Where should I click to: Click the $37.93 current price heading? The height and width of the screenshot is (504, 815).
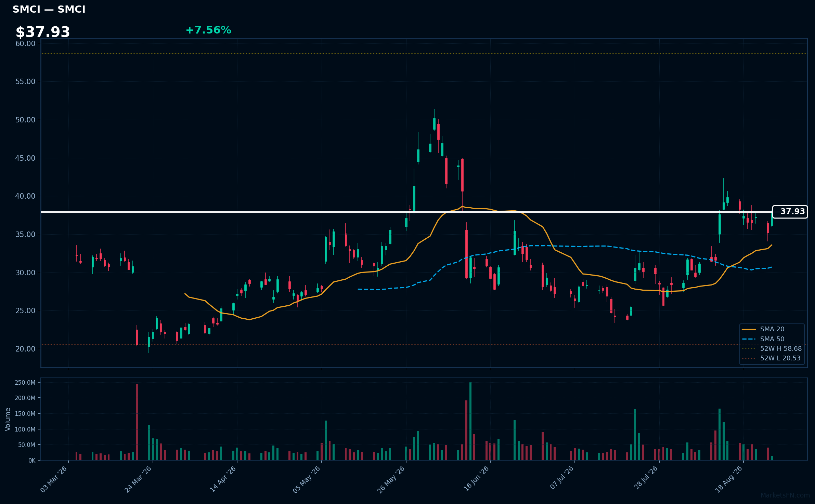pos(43,32)
